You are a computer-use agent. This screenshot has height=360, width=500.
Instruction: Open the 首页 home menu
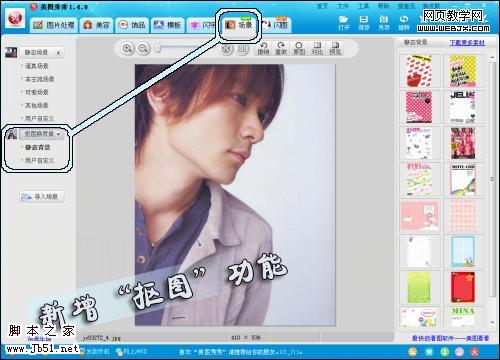(322, 6)
